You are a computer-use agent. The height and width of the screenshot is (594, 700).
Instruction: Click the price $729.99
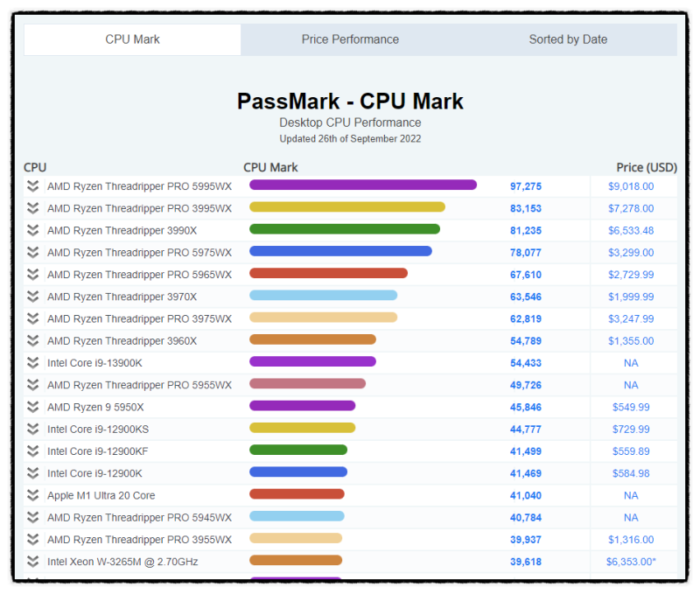click(631, 430)
